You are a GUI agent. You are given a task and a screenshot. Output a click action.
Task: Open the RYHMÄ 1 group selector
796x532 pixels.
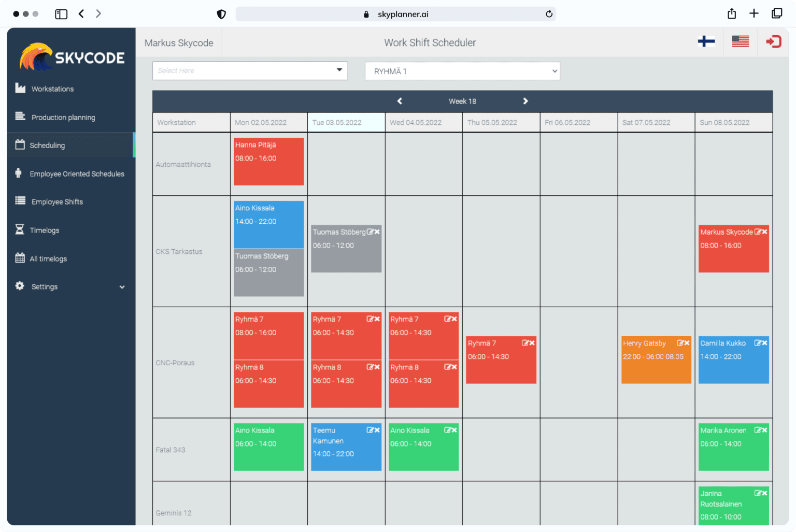click(x=462, y=70)
